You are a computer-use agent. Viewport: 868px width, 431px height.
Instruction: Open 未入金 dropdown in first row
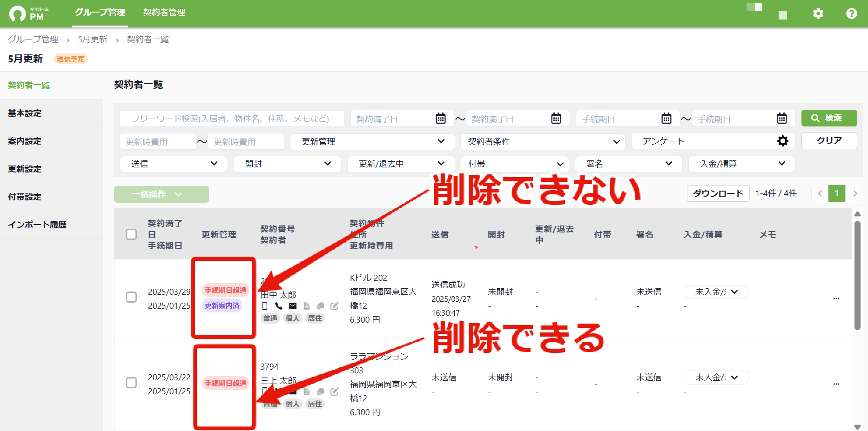pos(716,292)
